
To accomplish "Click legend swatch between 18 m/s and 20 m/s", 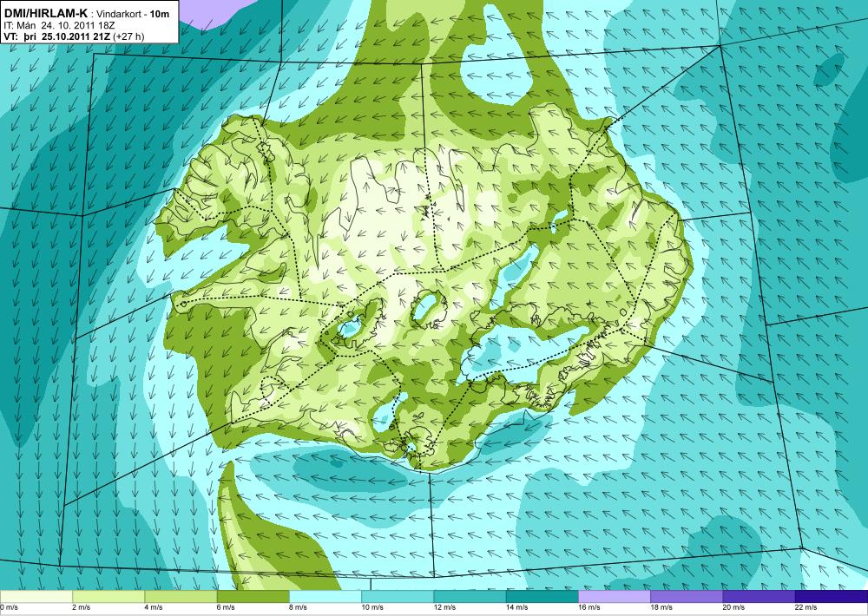I will click(687, 597).
